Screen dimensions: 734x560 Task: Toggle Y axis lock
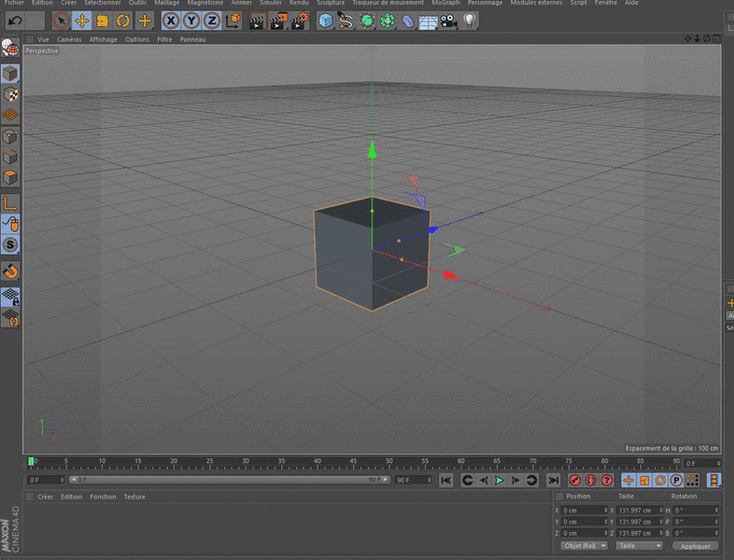click(191, 21)
